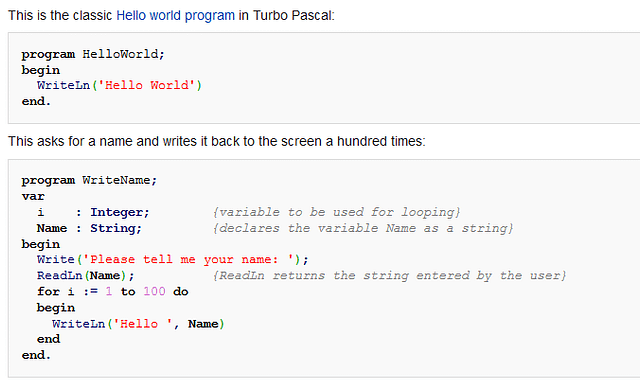This screenshot has width=640, height=389.
Task: Click the 'var' keyword line
Action: [x=33, y=196]
